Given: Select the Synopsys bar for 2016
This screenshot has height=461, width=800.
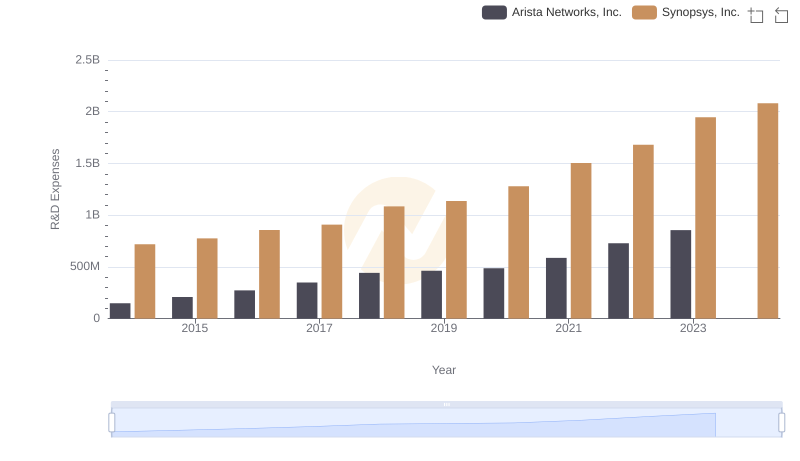Looking at the screenshot, I should pos(269,274).
